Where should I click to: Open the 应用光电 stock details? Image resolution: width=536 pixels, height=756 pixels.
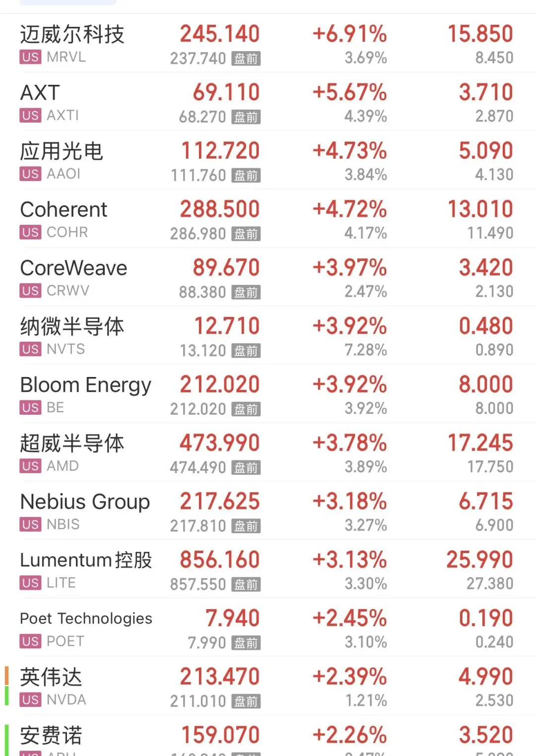(x=268, y=160)
